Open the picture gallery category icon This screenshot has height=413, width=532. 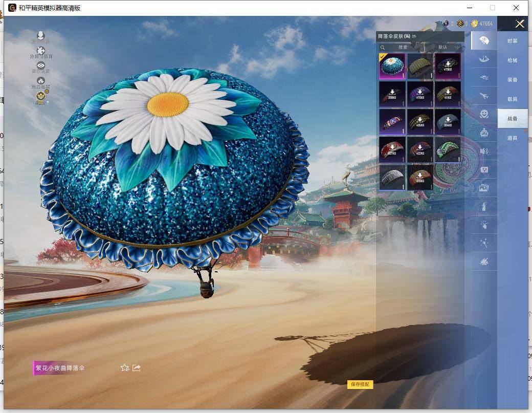[x=484, y=188]
